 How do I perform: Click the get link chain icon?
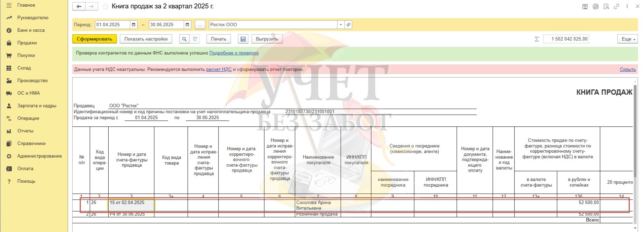point(616,7)
